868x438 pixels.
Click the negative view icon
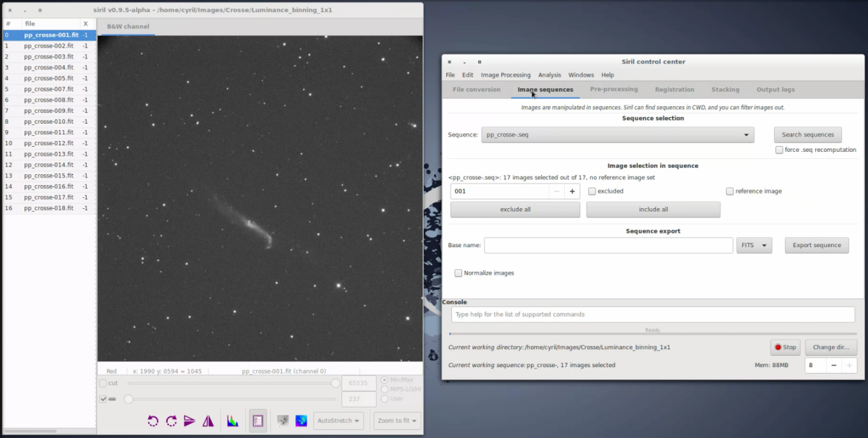(284, 421)
